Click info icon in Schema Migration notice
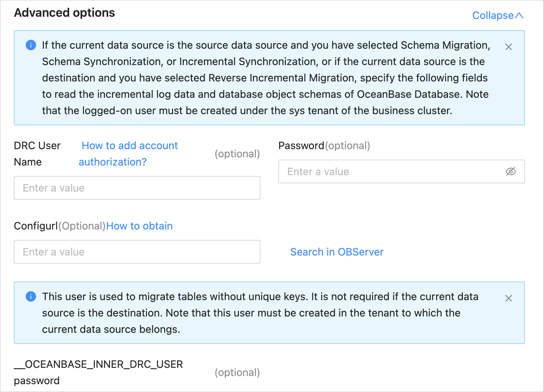 point(31,45)
